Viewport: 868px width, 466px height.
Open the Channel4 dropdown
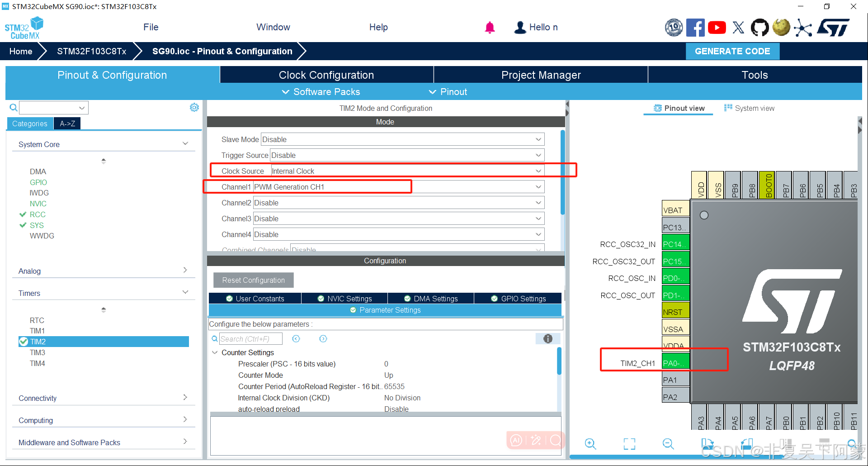399,234
